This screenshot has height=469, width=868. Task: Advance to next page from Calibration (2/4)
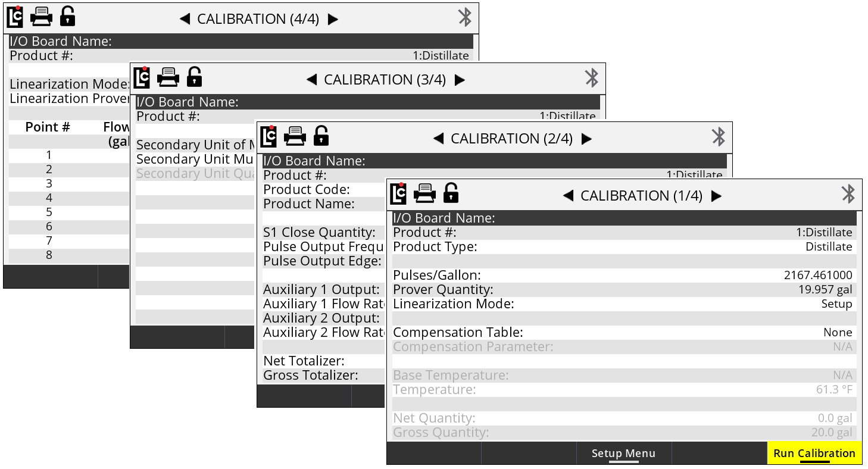[x=587, y=139]
